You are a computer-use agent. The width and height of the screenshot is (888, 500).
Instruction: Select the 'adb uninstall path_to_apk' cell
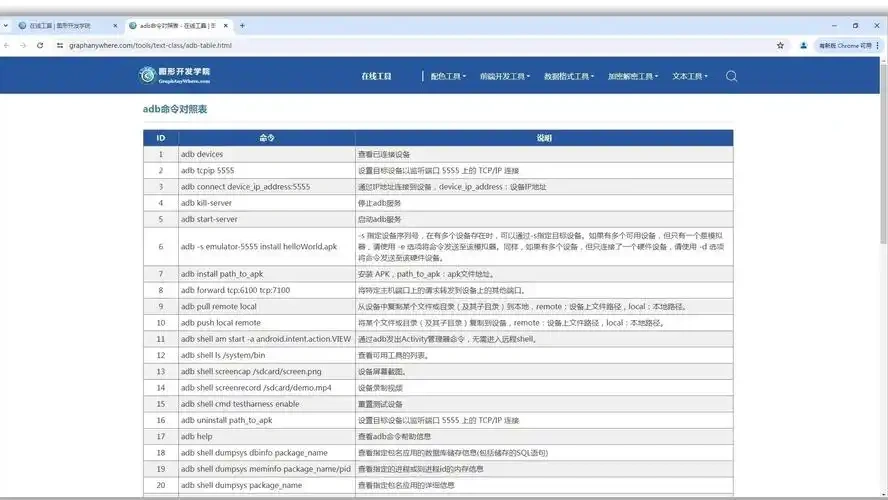267,420
